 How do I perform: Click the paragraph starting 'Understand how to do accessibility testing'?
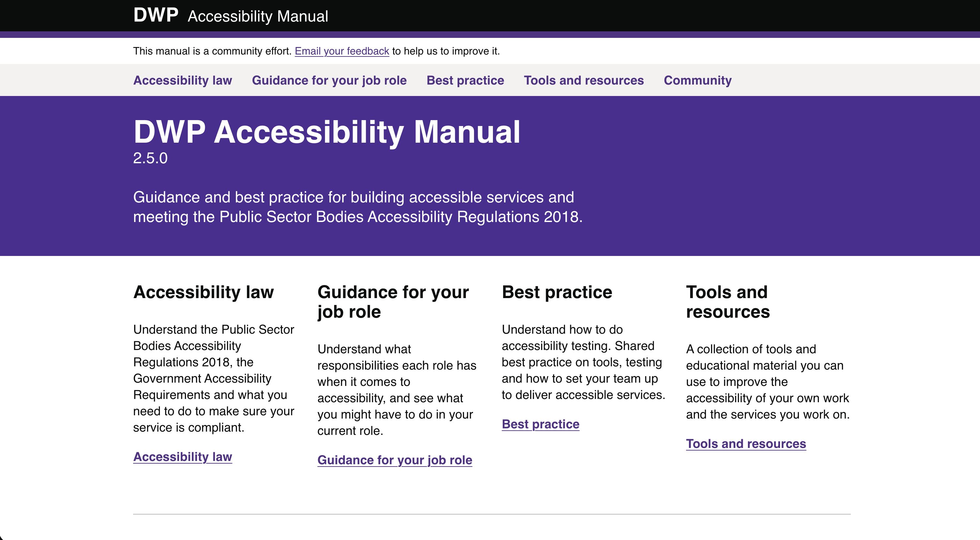584,362
